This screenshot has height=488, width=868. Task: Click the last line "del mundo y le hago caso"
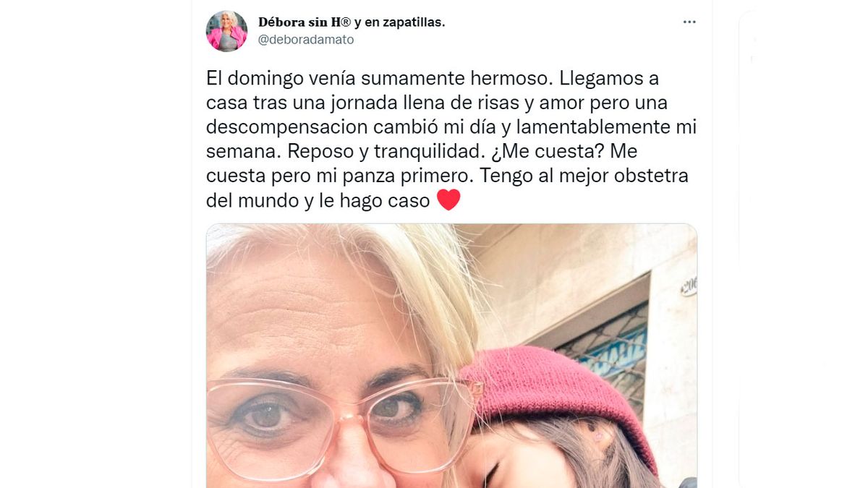pos(318,201)
